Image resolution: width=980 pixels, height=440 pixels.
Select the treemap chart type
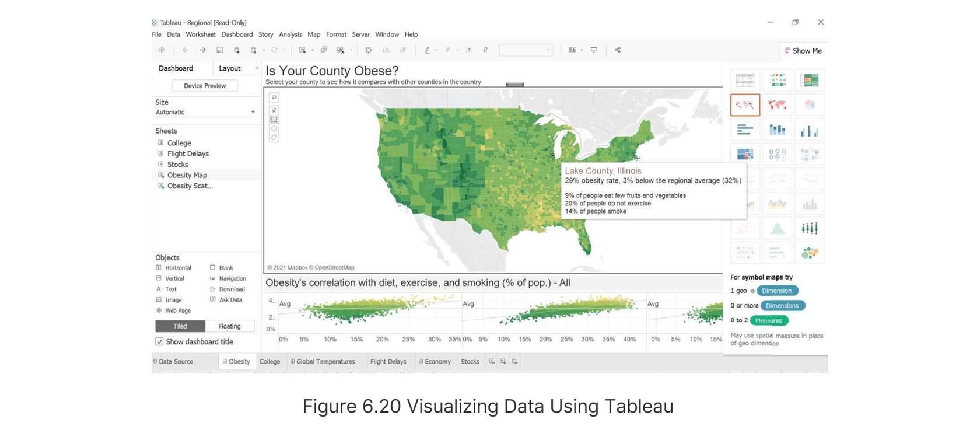point(745,154)
